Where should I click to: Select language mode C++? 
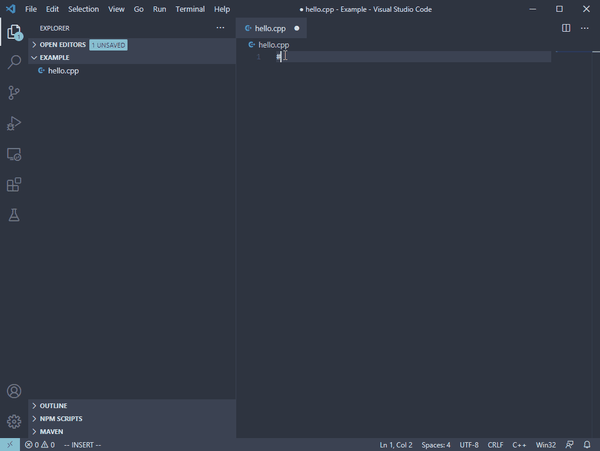click(519, 445)
